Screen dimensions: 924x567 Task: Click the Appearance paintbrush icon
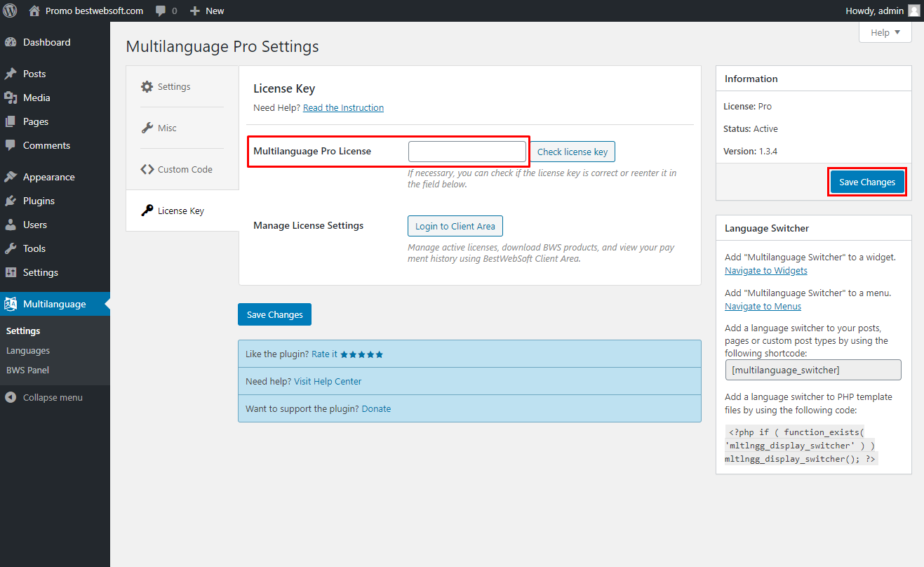pos(11,177)
